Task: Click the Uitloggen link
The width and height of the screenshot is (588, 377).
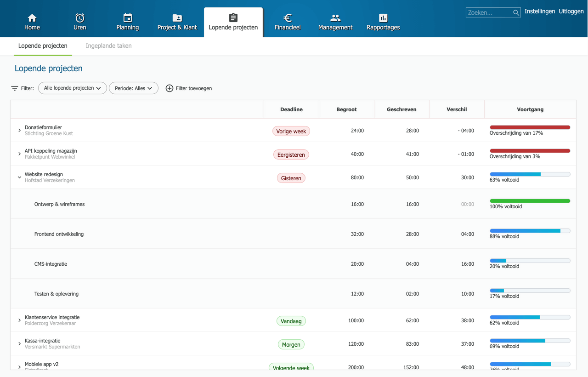Action: [x=571, y=11]
